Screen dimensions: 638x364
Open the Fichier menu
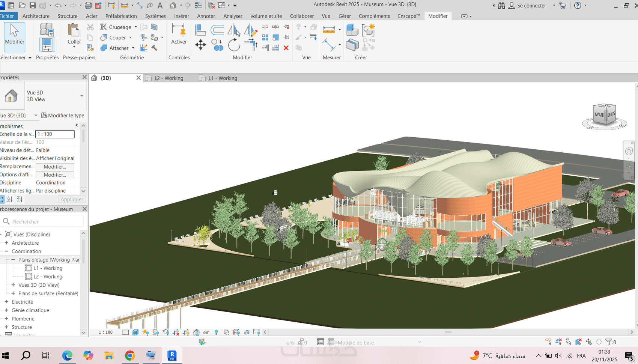pos(8,16)
